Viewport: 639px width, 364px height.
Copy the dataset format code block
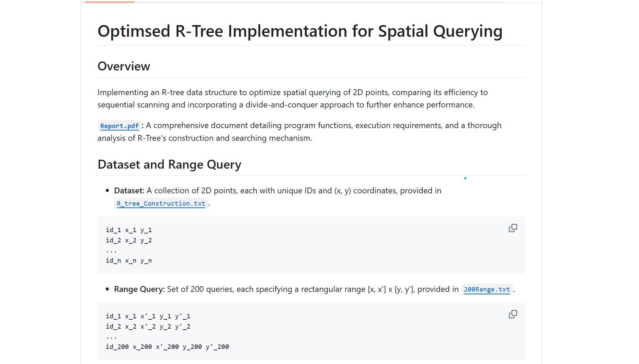[513, 228]
